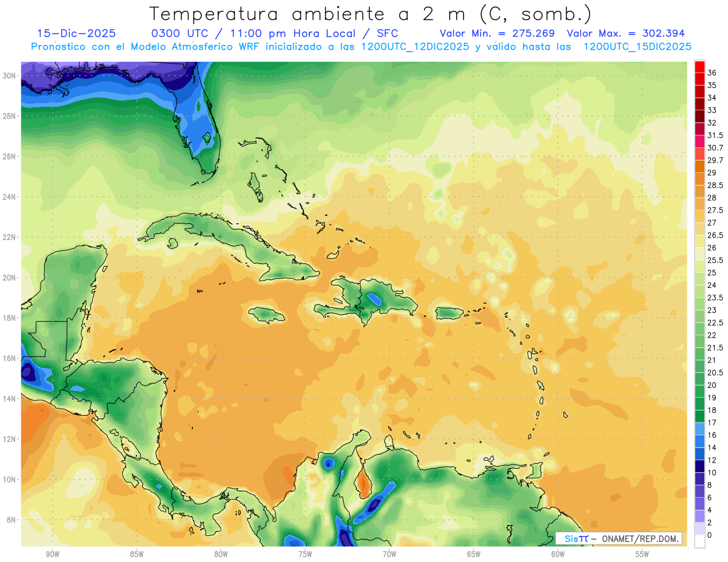Select legend value '21.5'
This screenshot has height=562, width=728.
pyautogui.click(x=715, y=347)
